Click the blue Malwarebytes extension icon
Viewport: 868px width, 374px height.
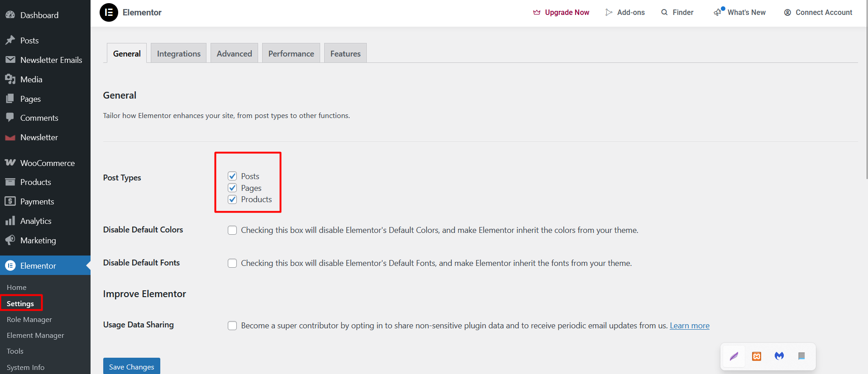[x=779, y=356]
